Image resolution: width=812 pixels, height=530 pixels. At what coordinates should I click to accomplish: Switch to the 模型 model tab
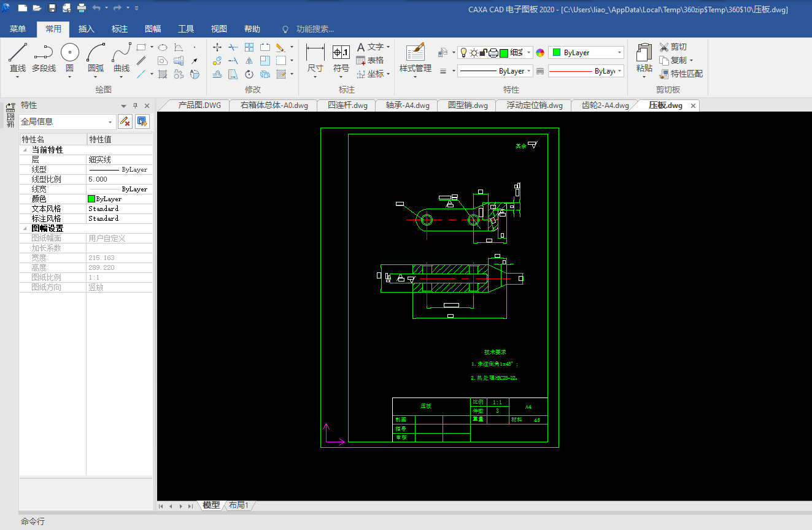211,505
